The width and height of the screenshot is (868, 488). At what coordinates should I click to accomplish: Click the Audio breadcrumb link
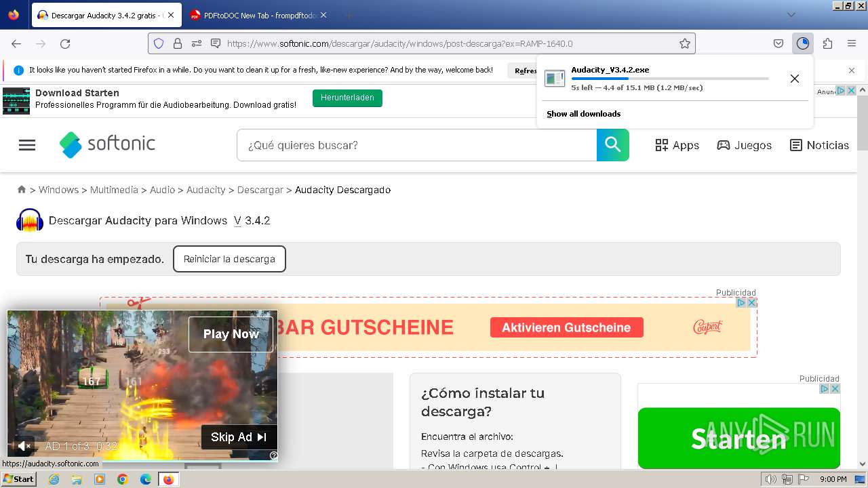[162, 190]
